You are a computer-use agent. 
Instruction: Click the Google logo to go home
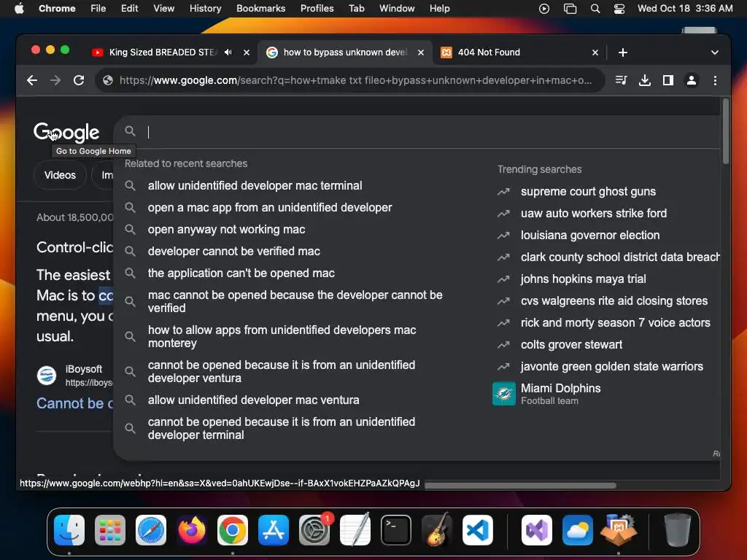66,132
